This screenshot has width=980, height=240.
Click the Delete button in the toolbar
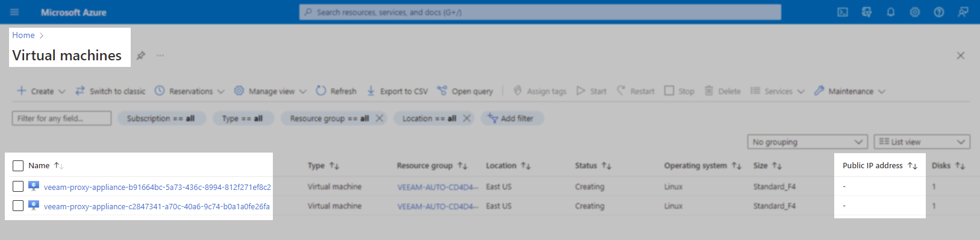[723, 91]
